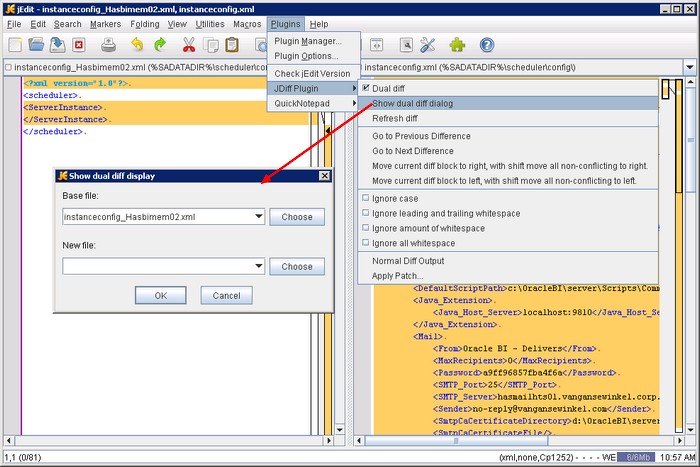This screenshot has height=467, width=700.
Task: Open the right buffer switcher dropdown arrow
Action: coord(689,68)
